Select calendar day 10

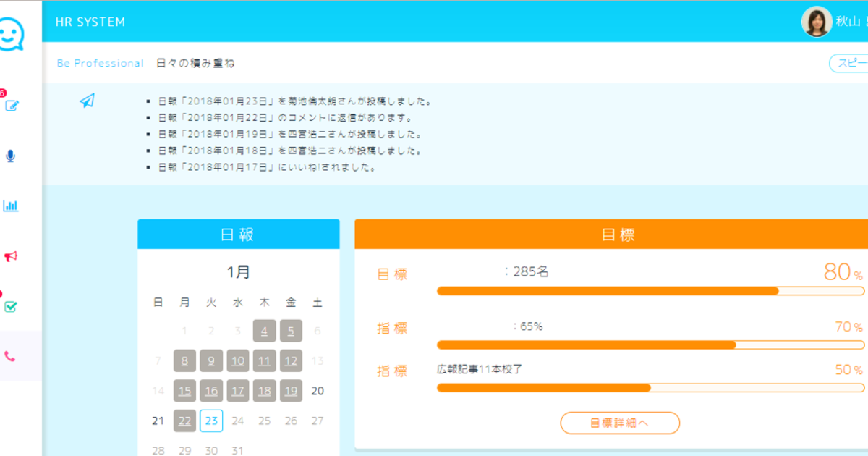click(238, 360)
